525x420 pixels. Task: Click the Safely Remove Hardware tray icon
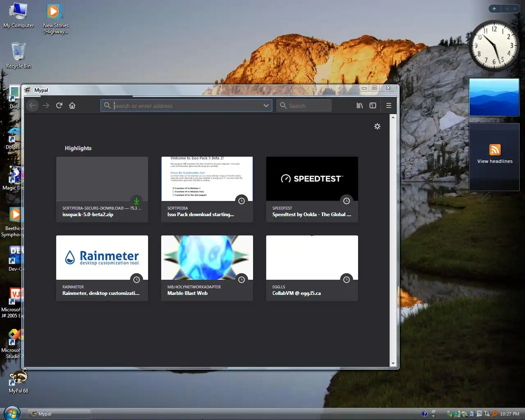[x=450, y=414]
